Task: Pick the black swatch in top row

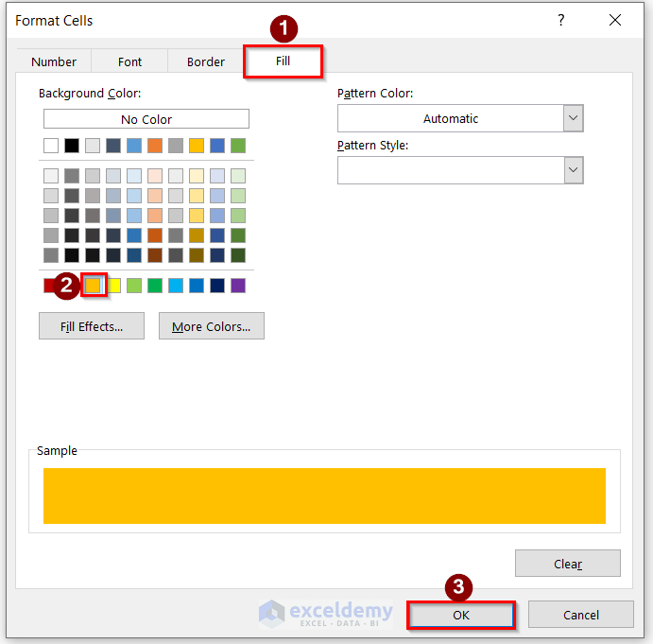Action: pos(72,146)
